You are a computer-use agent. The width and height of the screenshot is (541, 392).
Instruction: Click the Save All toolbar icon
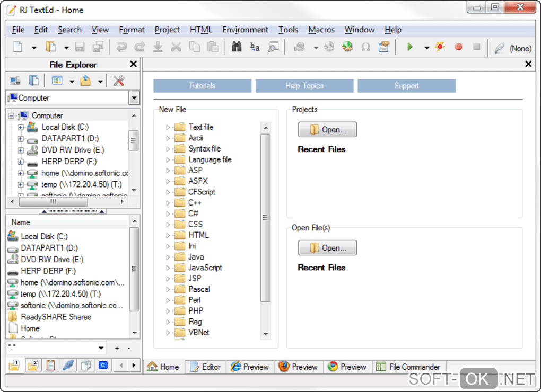point(98,47)
